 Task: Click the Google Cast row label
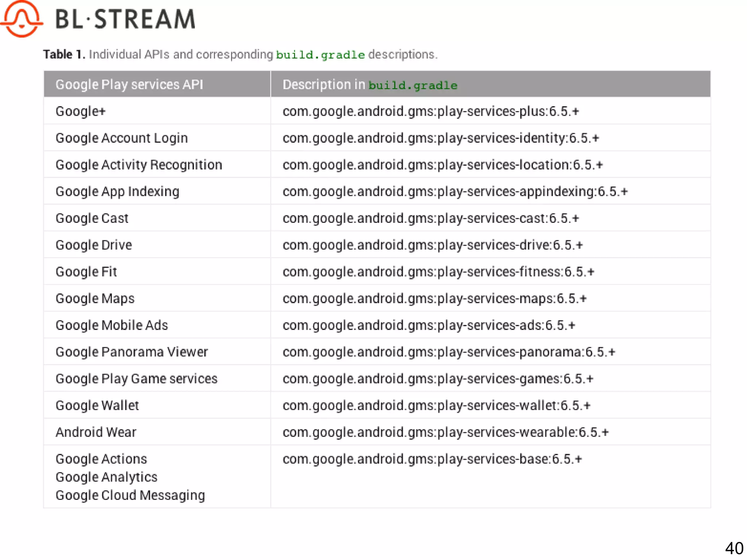[92, 218]
